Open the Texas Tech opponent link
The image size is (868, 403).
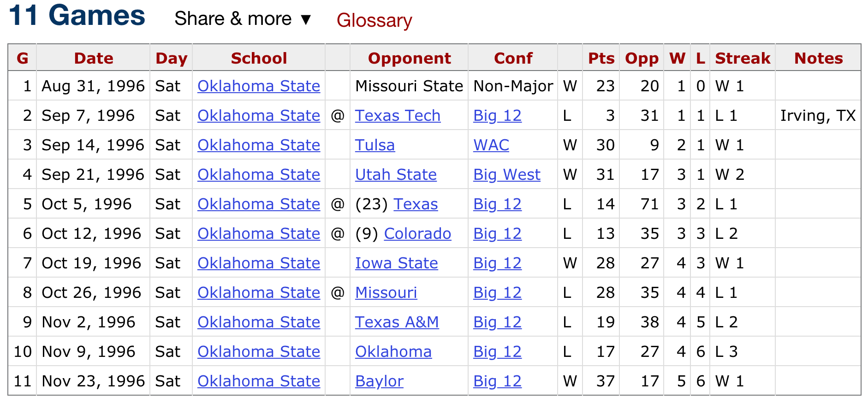[x=398, y=116]
